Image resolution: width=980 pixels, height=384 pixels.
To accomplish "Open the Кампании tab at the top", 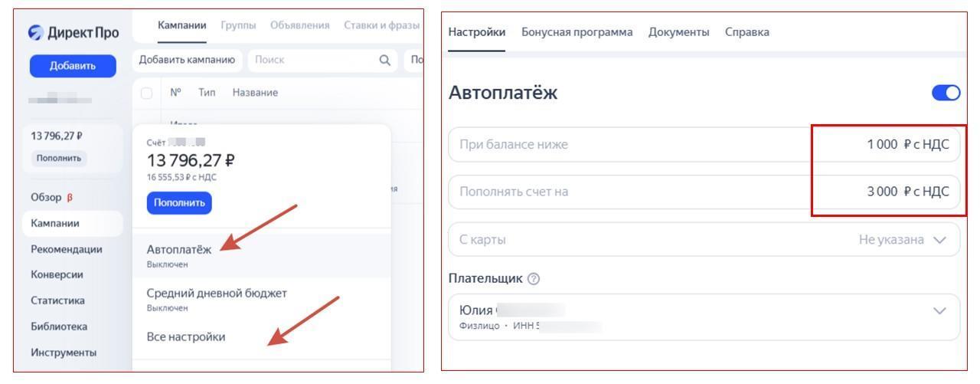I will tap(182, 26).
